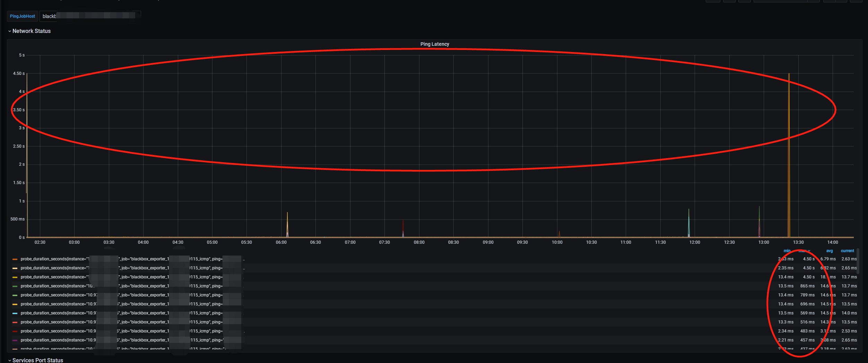Click the purple swatch of the 457 ms max series
The height and width of the screenshot is (363, 868).
15,340
